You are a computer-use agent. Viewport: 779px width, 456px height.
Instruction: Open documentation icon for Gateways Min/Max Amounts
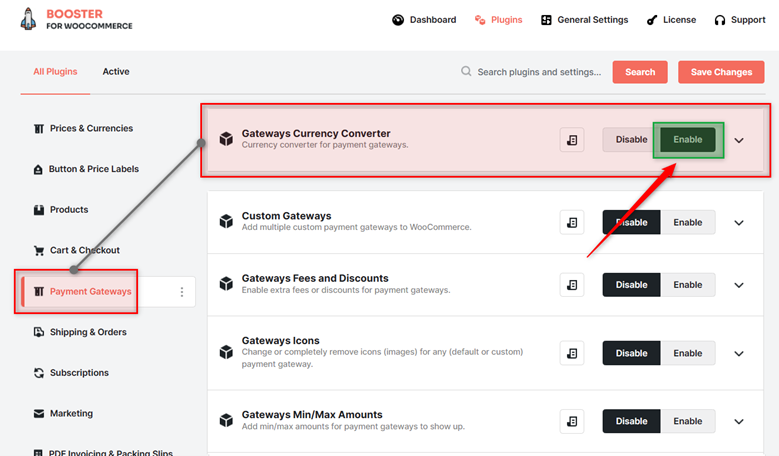coord(572,421)
